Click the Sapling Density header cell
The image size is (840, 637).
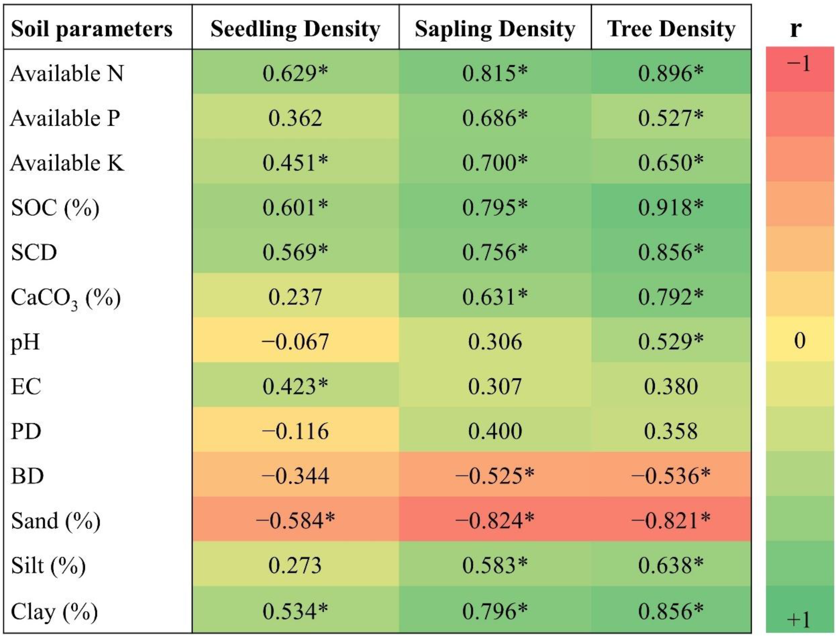click(495, 29)
